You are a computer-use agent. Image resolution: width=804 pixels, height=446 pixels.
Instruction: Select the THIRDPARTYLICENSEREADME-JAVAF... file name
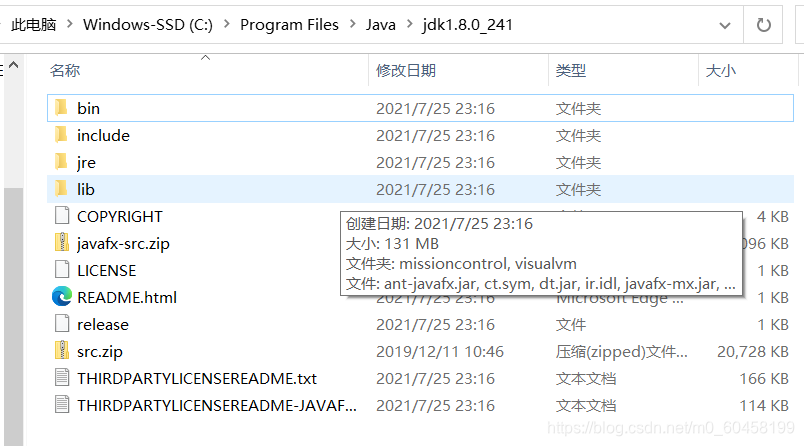pos(216,406)
